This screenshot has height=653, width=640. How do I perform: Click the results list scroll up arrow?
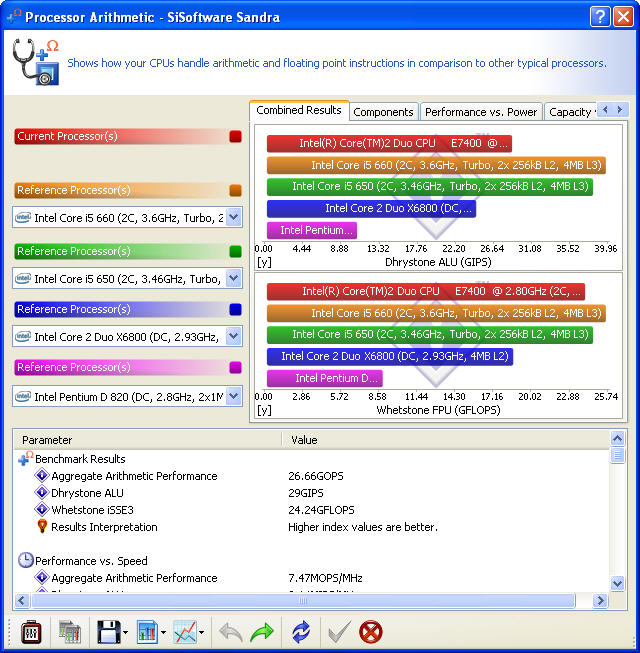pyautogui.click(x=617, y=438)
